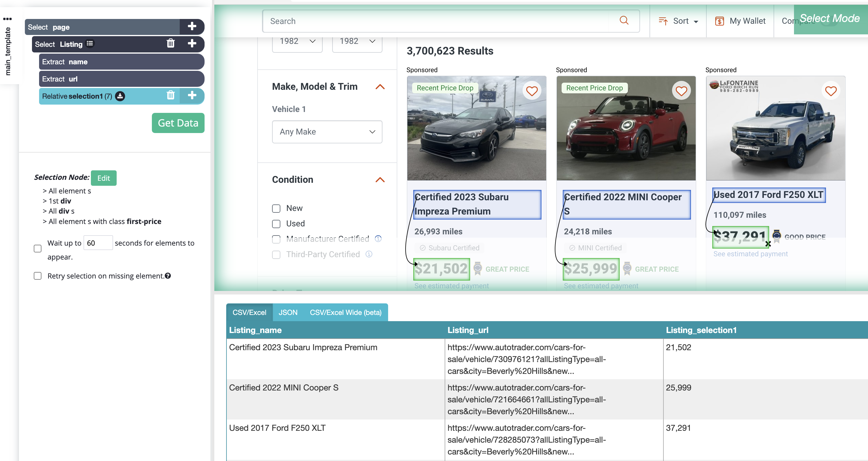868x461 pixels.
Task: Check Manufacturer Certified box
Action: [276, 239]
